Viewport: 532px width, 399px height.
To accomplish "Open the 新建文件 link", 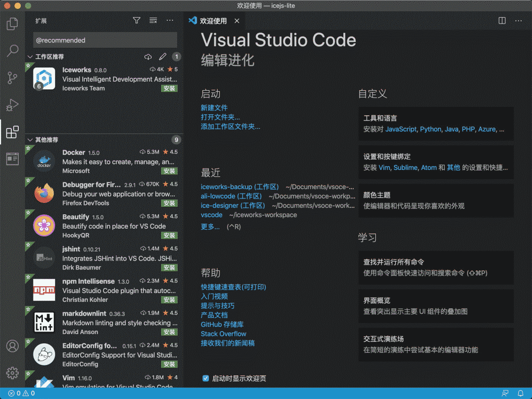I will point(214,107).
